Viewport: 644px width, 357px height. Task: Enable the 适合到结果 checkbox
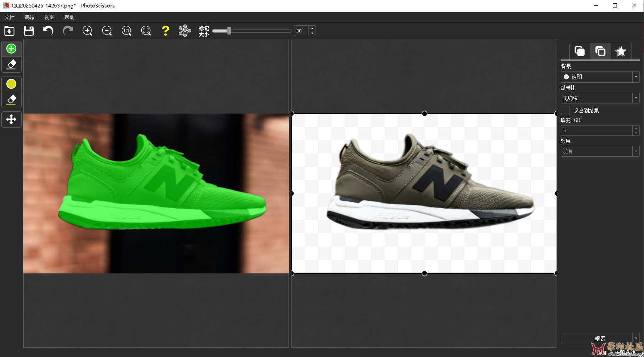click(565, 111)
